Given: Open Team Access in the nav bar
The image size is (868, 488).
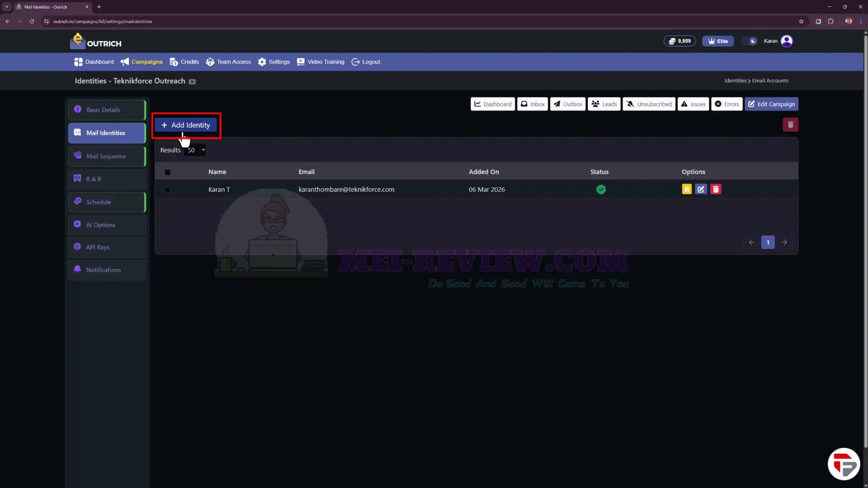Looking at the screenshot, I should coord(228,62).
